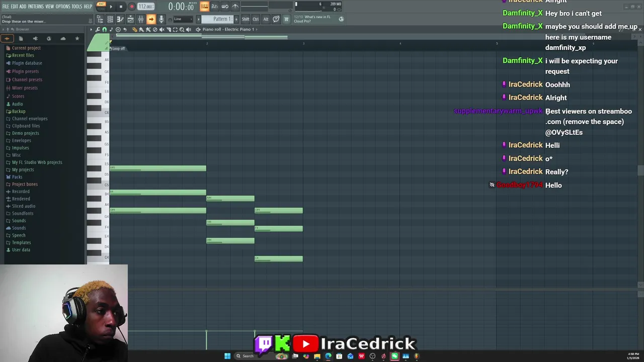
Task: Click the plus button next to Pattern 1
Action: tap(236, 19)
